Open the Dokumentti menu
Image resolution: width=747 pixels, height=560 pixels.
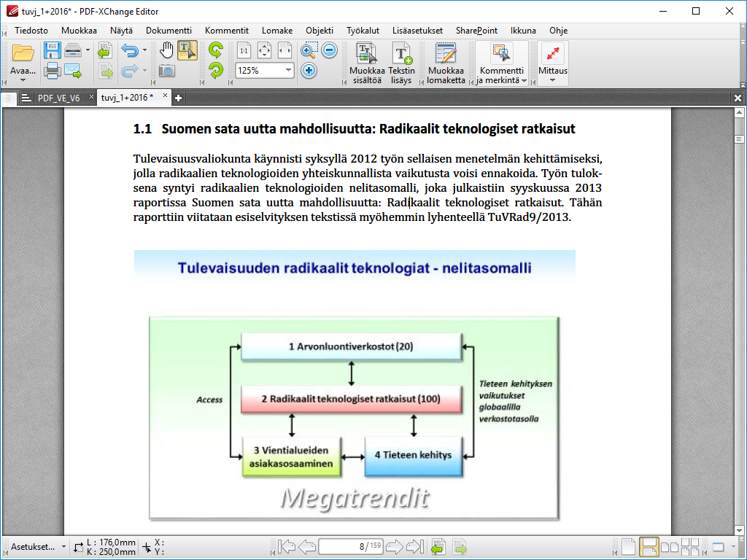[169, 31]
